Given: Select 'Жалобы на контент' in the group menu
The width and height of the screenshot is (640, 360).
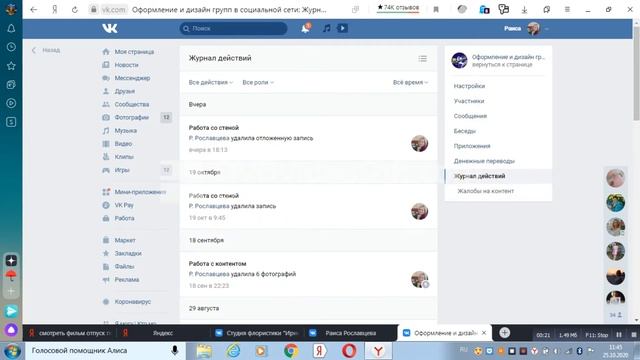Looking at the screenshot, I should coord(485,191).
